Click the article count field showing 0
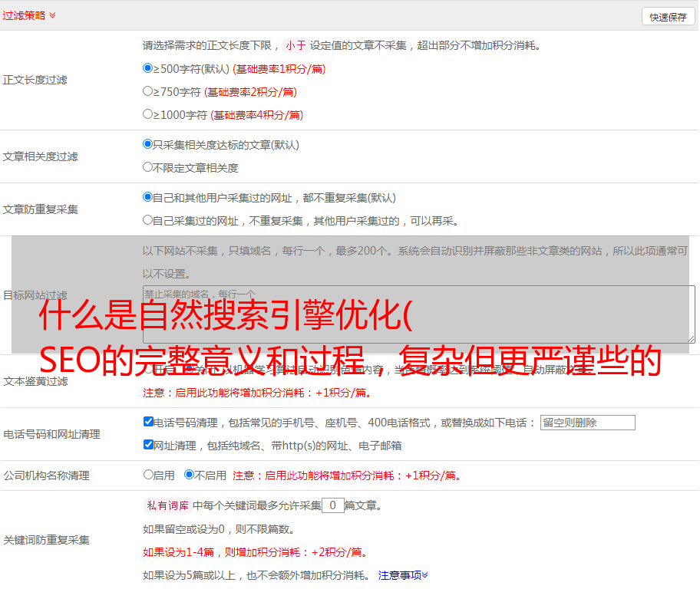 click(x=332, y=505)
